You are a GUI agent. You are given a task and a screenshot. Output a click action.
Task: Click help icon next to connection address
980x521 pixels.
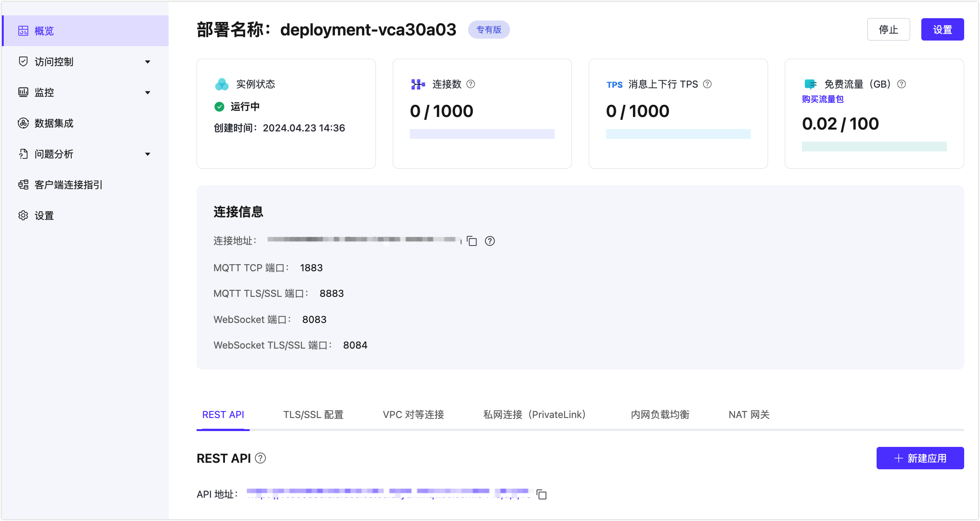click(x=490, y=241)
